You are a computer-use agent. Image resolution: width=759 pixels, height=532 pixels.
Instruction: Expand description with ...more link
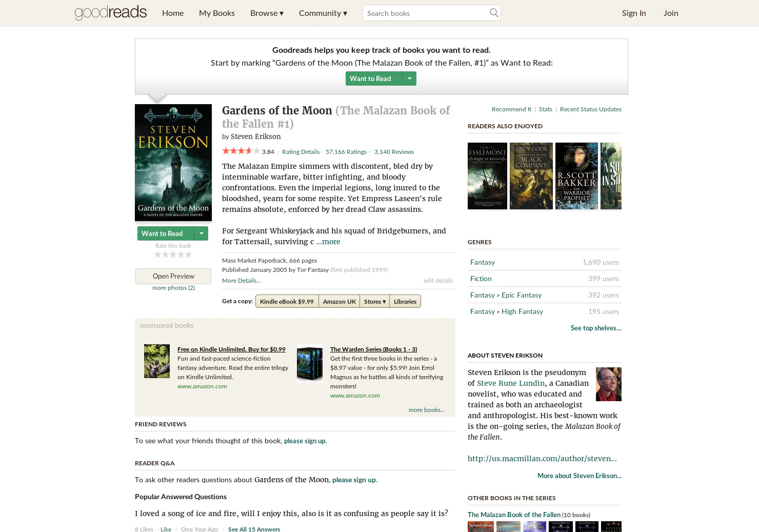coord(328,242)
